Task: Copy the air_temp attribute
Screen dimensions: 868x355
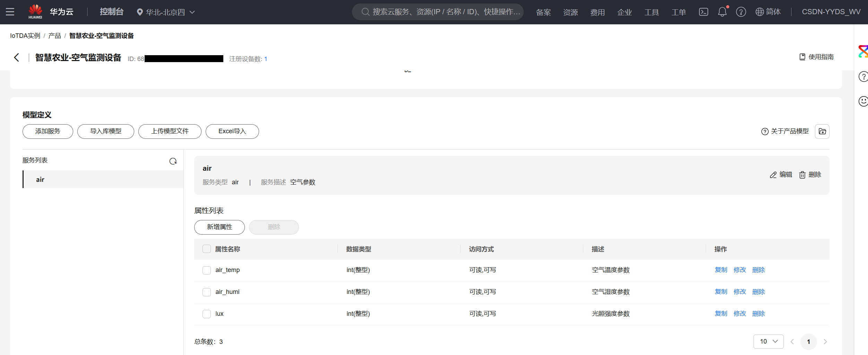Action: point(721,270)
